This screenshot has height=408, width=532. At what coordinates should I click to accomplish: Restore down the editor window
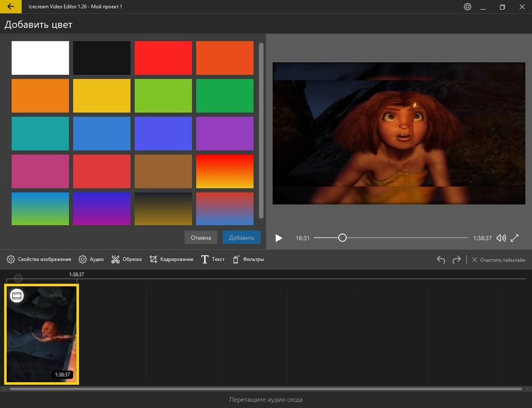[502, 7]
